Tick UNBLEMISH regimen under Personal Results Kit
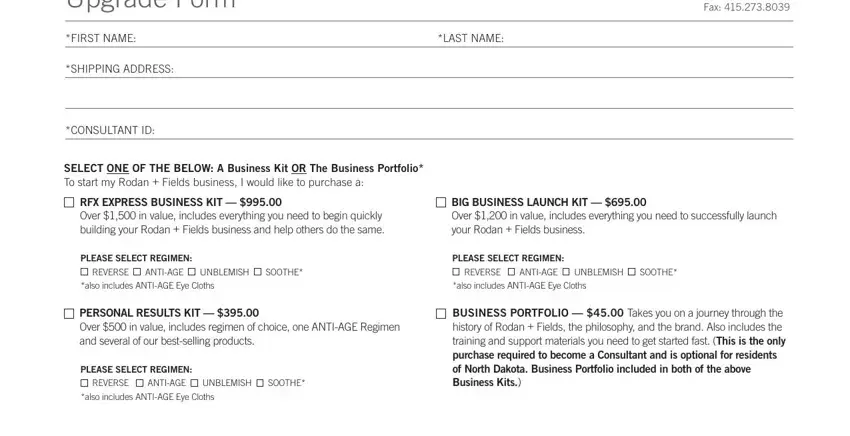Screen dimensions: 850x436 click(195, 383)
